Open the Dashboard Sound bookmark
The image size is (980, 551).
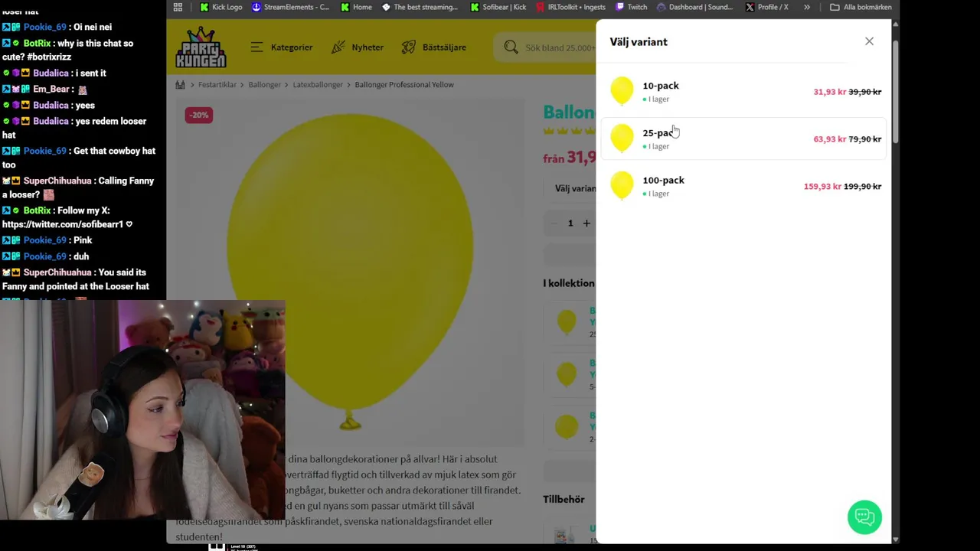click(x=694, y=7)
